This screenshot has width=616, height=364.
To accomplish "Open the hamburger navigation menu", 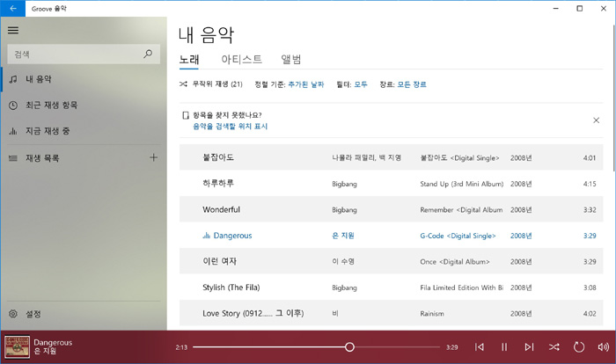I will pos(13,30).
